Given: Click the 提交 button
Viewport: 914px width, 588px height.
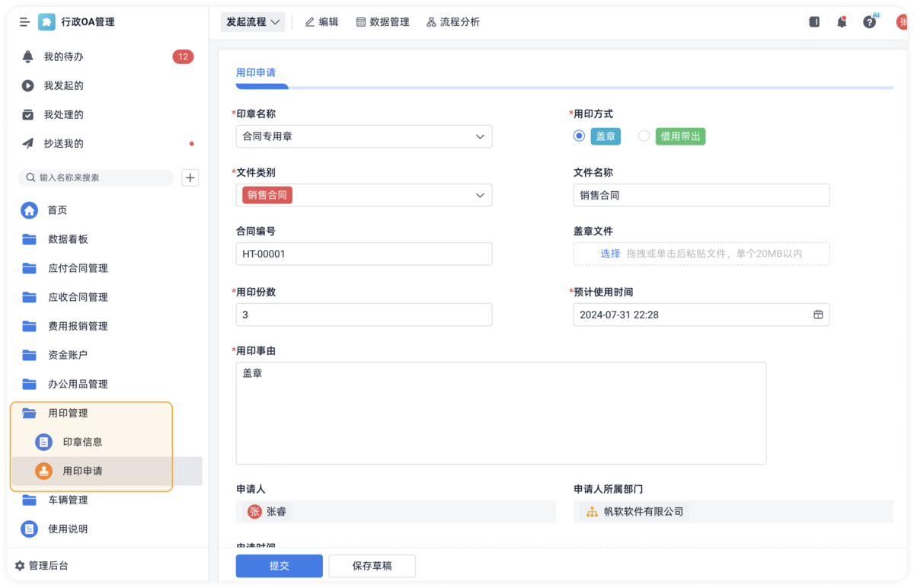Looking at the screenshot, I should [x=279, y=566].
